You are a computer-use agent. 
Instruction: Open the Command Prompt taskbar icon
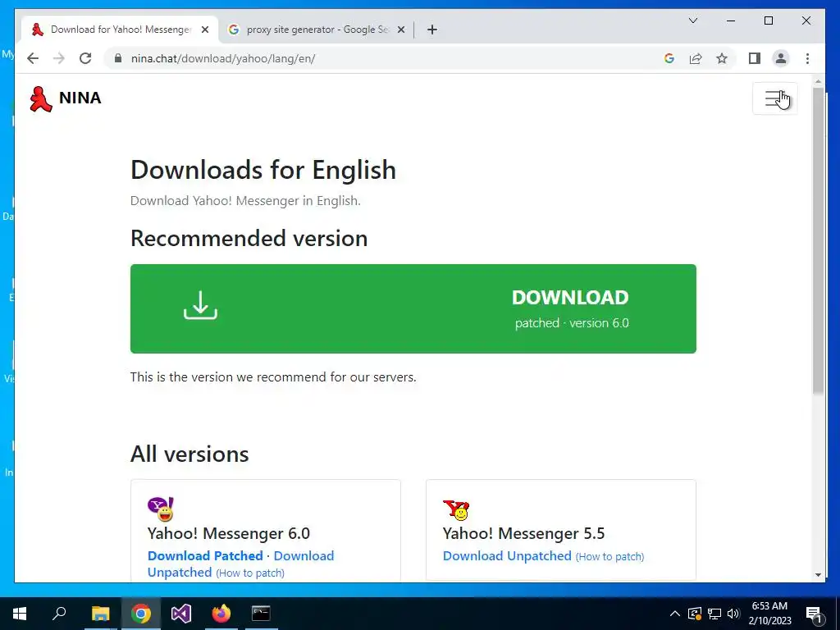pos(261,614)
